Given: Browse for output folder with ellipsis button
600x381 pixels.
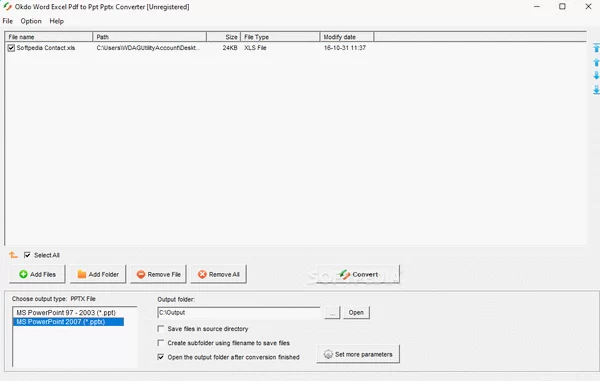Looking at the screenshot, I should click(x=332, y=313).
